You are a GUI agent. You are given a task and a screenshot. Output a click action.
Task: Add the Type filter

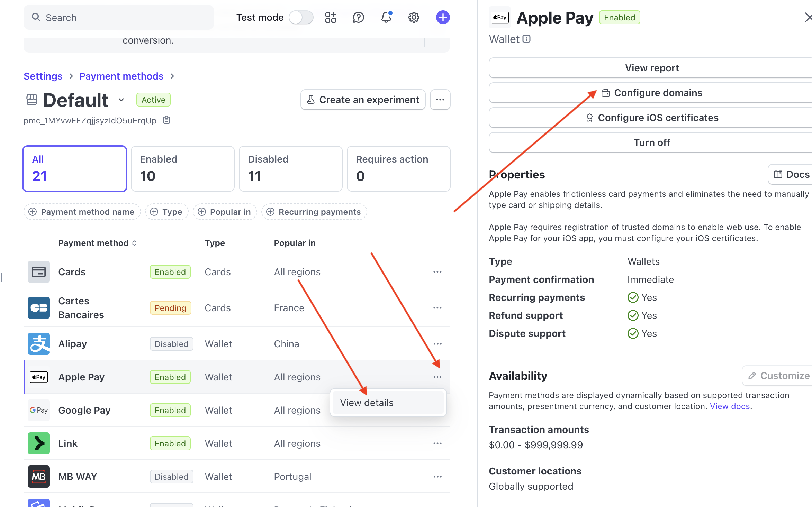click(x=167, y=212)
